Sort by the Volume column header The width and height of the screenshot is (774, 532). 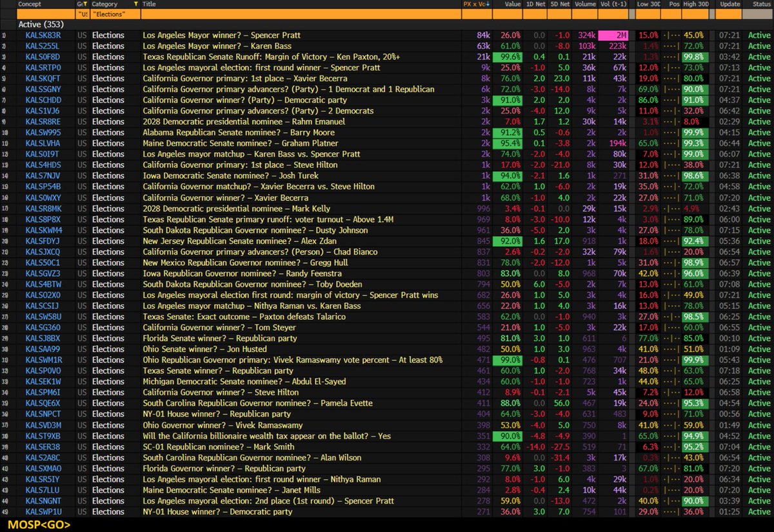click(x=585, y=4)
